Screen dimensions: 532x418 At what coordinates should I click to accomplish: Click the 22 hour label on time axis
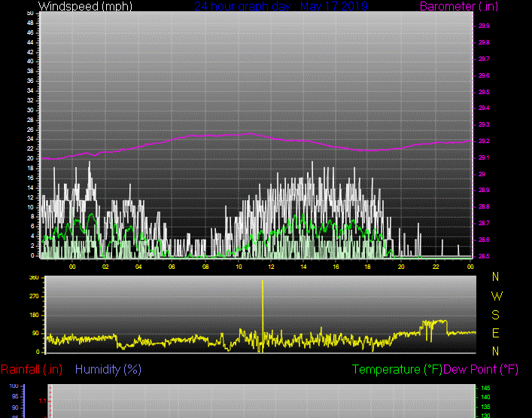pos(436,267)
